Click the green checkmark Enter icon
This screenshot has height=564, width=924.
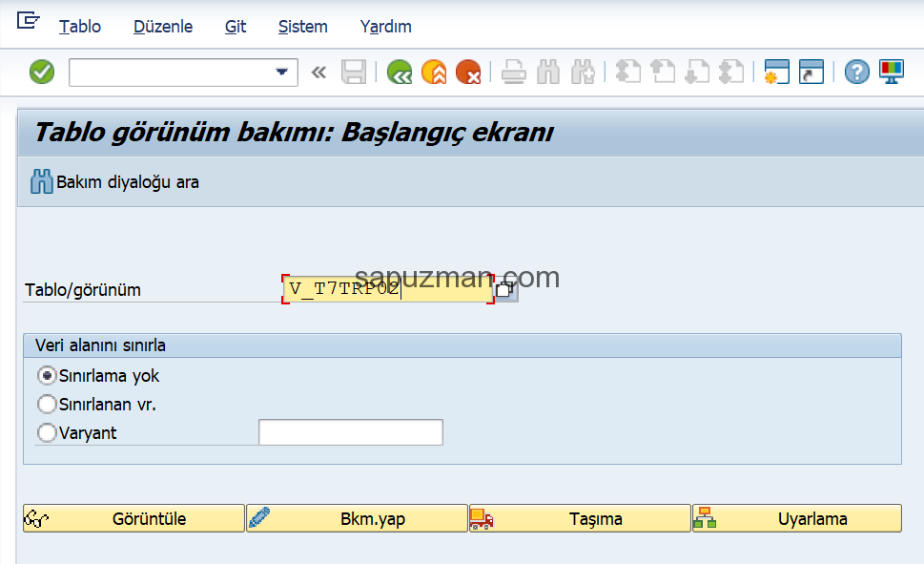(x=42, y=73)
